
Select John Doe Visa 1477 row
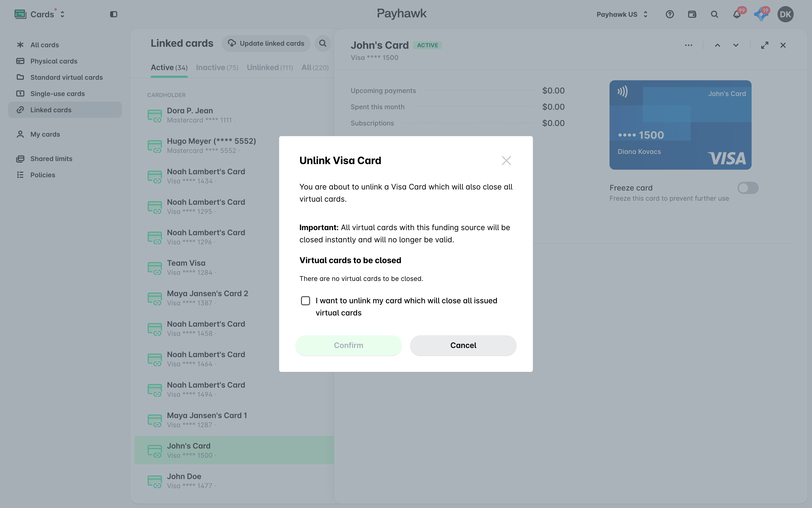click(234, 481)
